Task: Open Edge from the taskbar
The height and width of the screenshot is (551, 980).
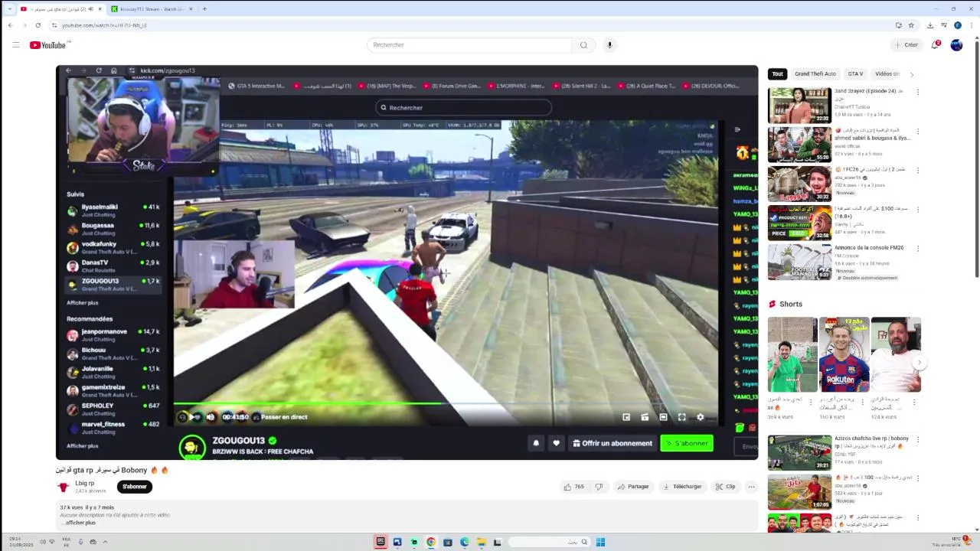Action: pos(465,542)
